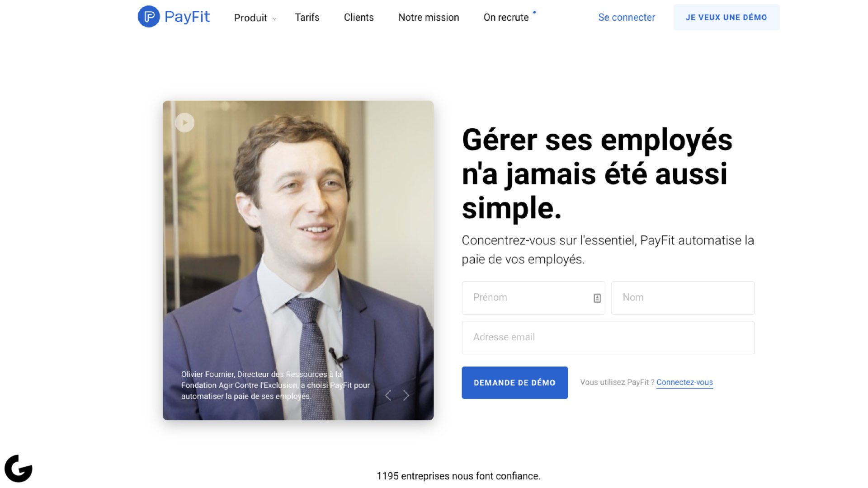Image resolution: width=868 pixels, height=488 pixels.
Task: Click the PayFit logo icon
Action: tap(149, 17)
